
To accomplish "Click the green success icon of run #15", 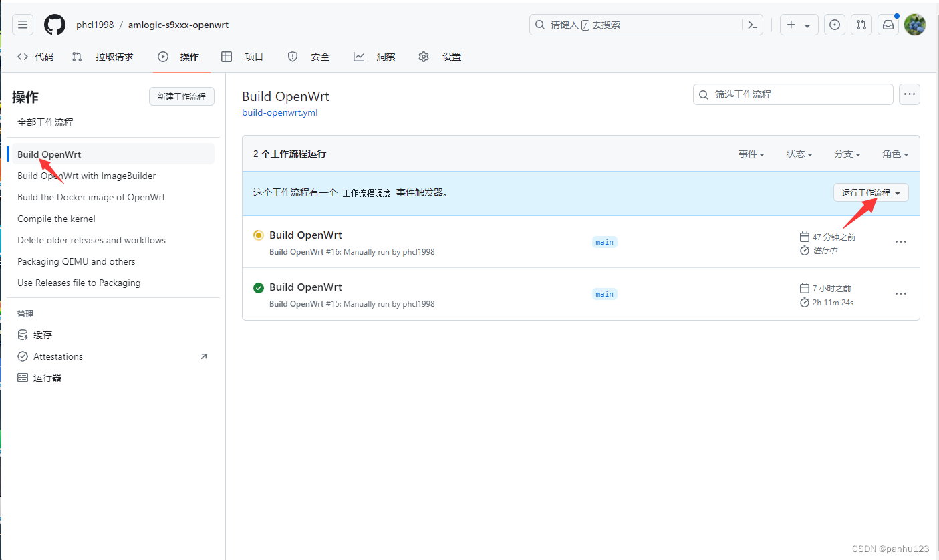I will [x=259, y=288].
